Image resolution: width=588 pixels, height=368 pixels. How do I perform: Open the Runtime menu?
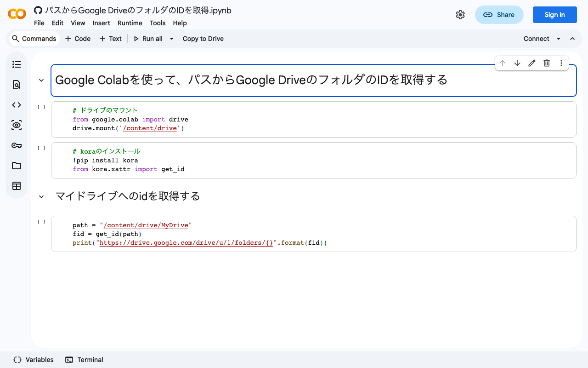click(130, 23)
